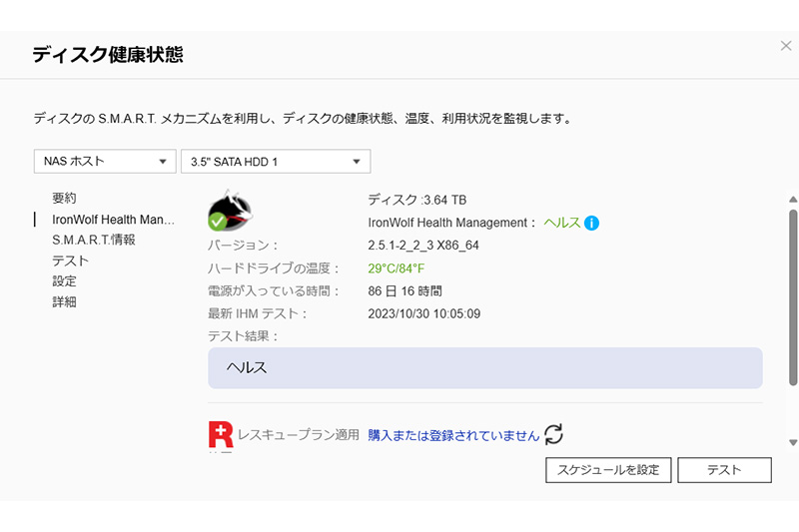This screenshot has height=532, width=799.
Task: Close the ディスク健康状態 dialog
Action: [786, 46]
